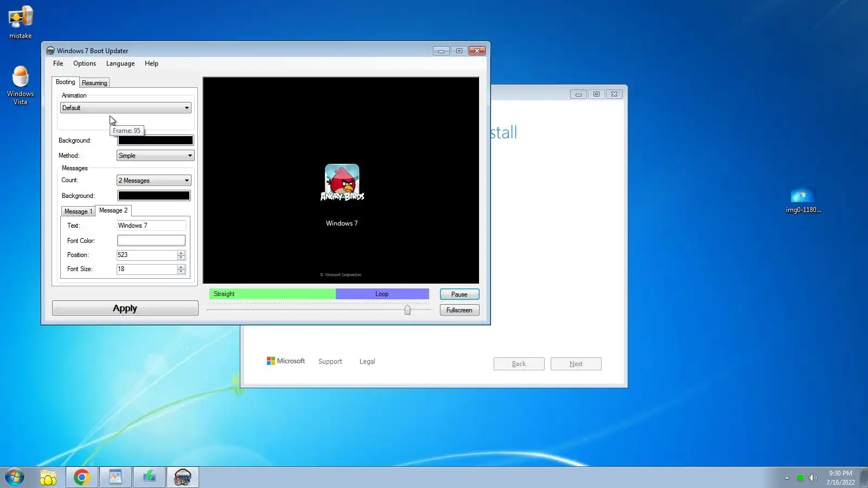Viewport: 868px width, 488px height.
Task: Open the taskbar clock and date
Action: pos(840,478)
